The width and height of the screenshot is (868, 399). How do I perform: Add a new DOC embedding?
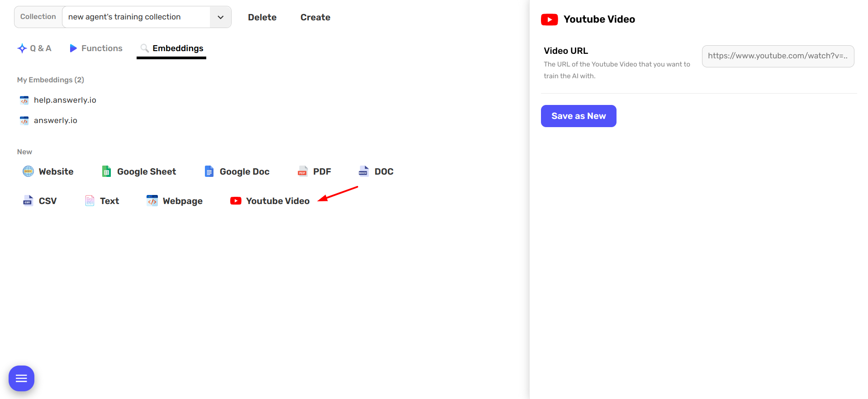(376, 171)
